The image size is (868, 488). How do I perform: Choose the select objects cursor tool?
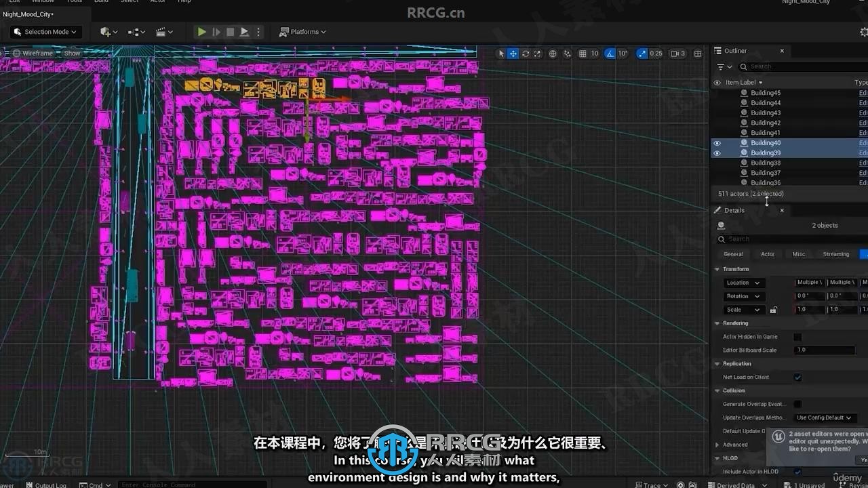point(501,54)
